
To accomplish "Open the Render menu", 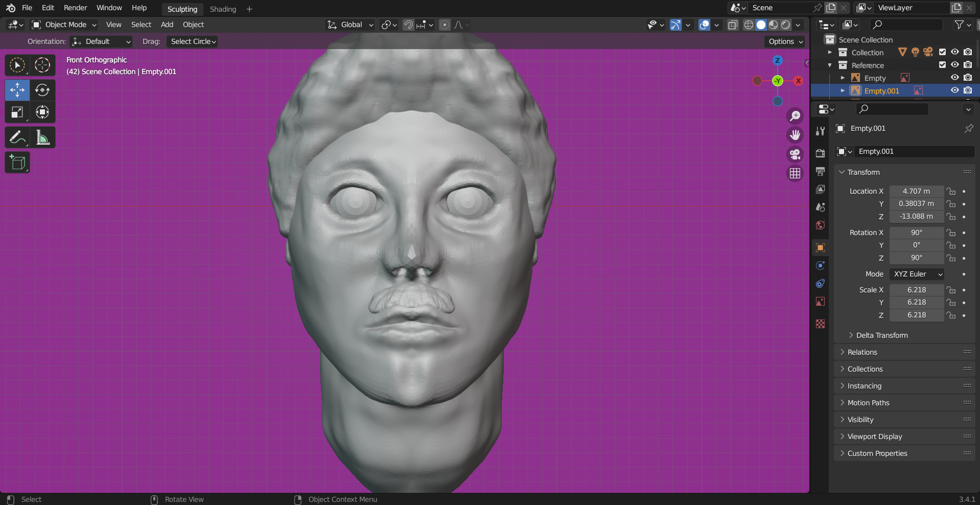I will point(75,8).
